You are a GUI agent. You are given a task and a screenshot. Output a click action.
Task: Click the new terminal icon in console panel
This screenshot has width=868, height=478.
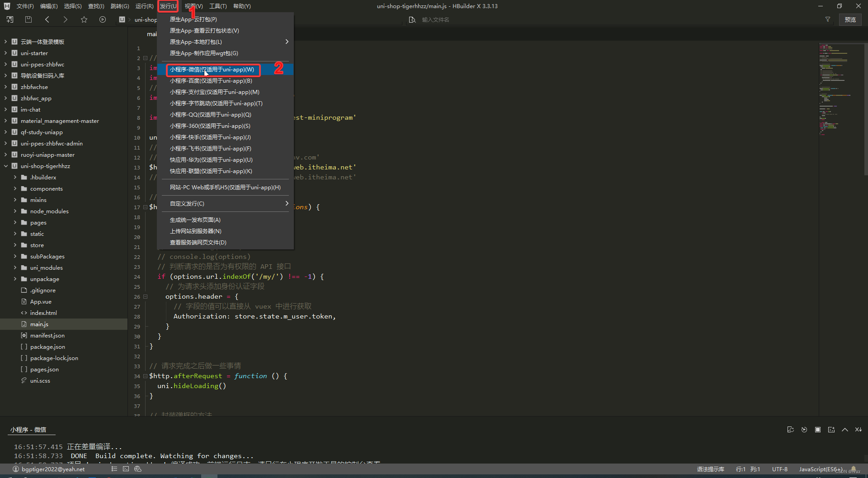coord(831,430)
